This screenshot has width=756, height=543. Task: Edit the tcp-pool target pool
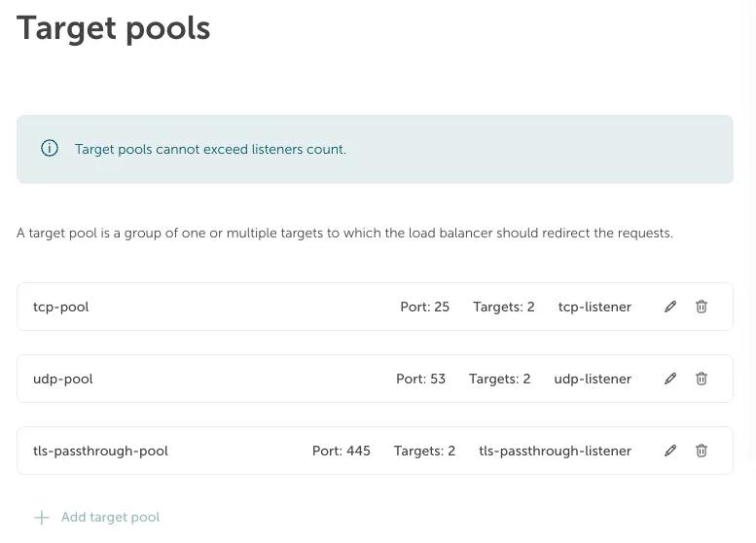point(670,307)
